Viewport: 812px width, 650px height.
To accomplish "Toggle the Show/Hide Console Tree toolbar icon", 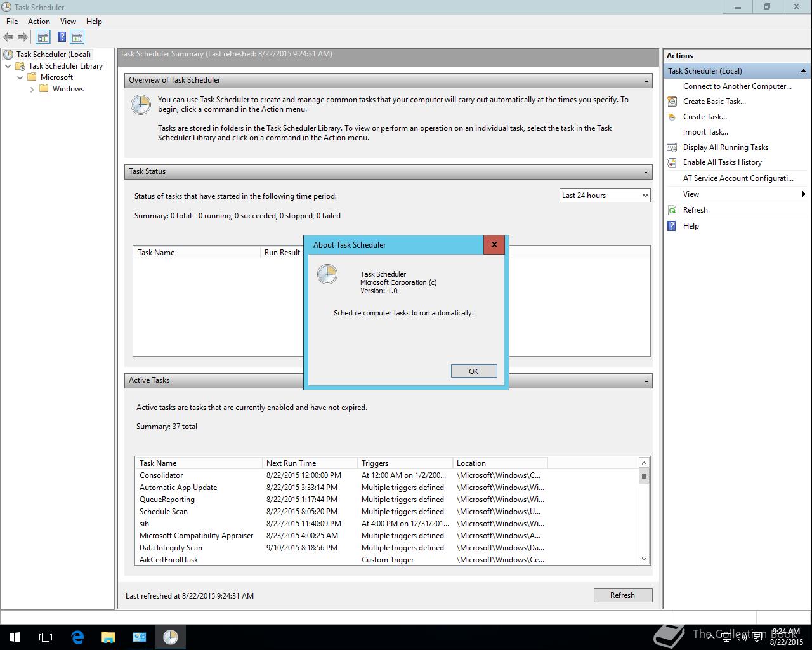I will [43, 37].
